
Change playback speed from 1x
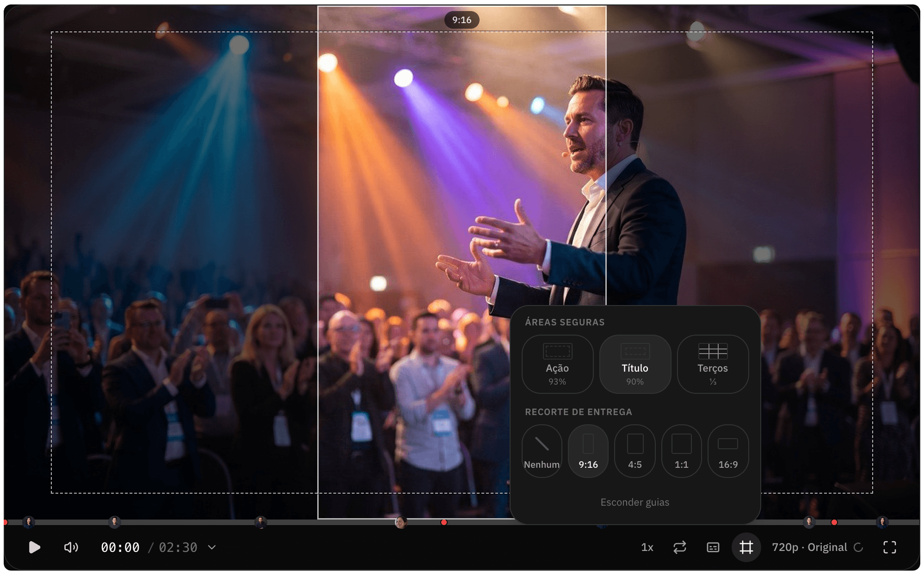pos(647,547)
